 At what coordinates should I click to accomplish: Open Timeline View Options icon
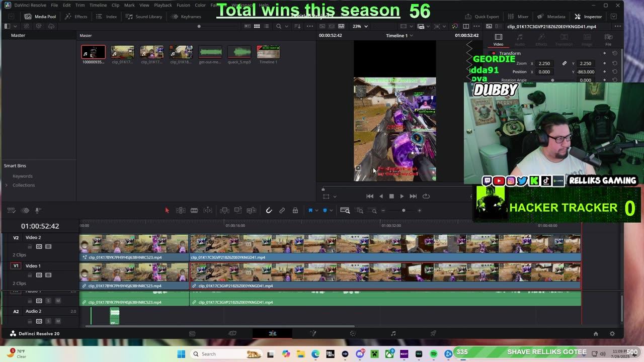click(11, 211)
